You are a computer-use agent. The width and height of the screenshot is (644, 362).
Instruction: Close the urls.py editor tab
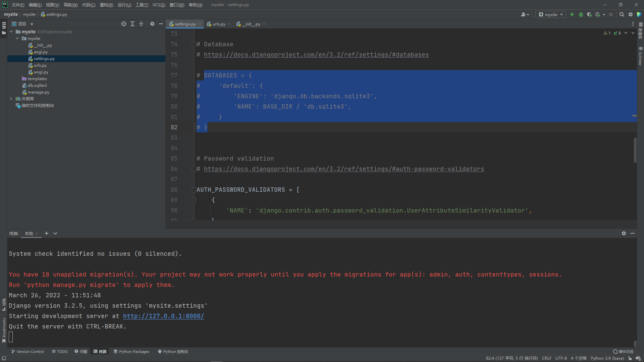coord(229,24)
